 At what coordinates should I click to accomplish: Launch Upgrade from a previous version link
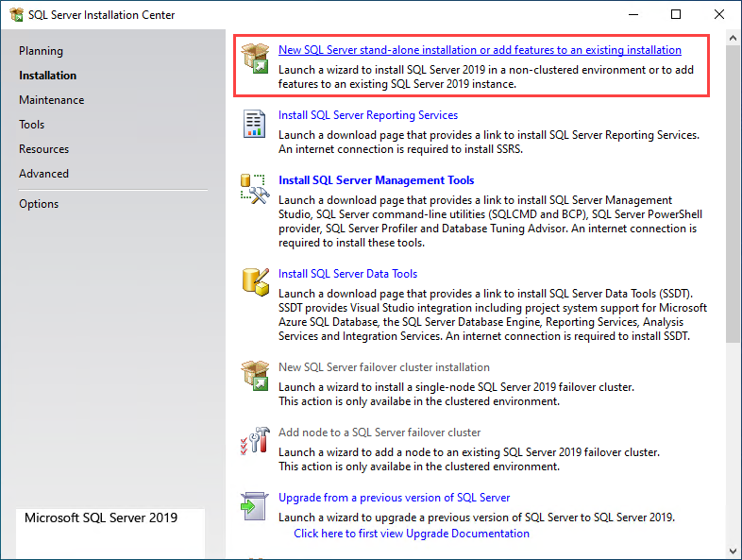tap(395, 498)
